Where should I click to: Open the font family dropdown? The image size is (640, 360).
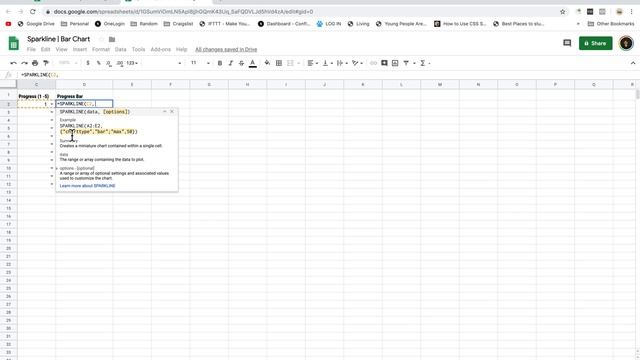[163, 63]
